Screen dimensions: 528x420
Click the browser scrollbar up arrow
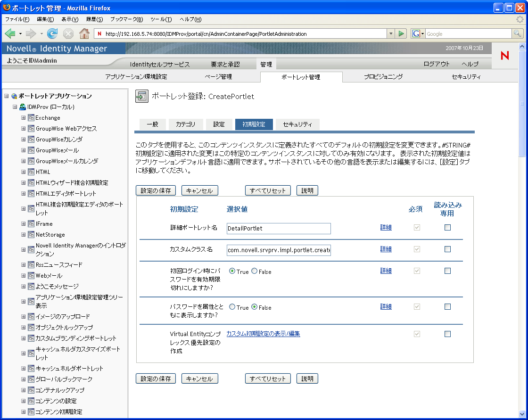pyautogui.click(x=522, y=47)
